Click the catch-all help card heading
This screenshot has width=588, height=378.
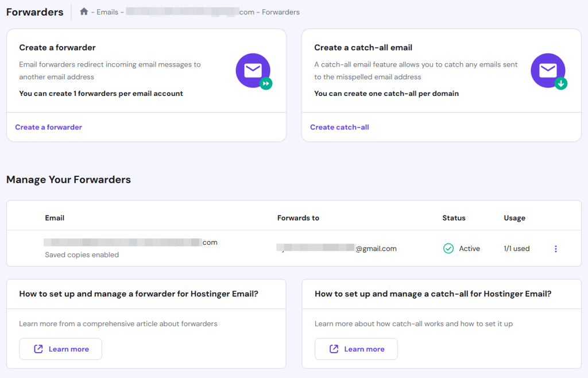pos(433,294)
